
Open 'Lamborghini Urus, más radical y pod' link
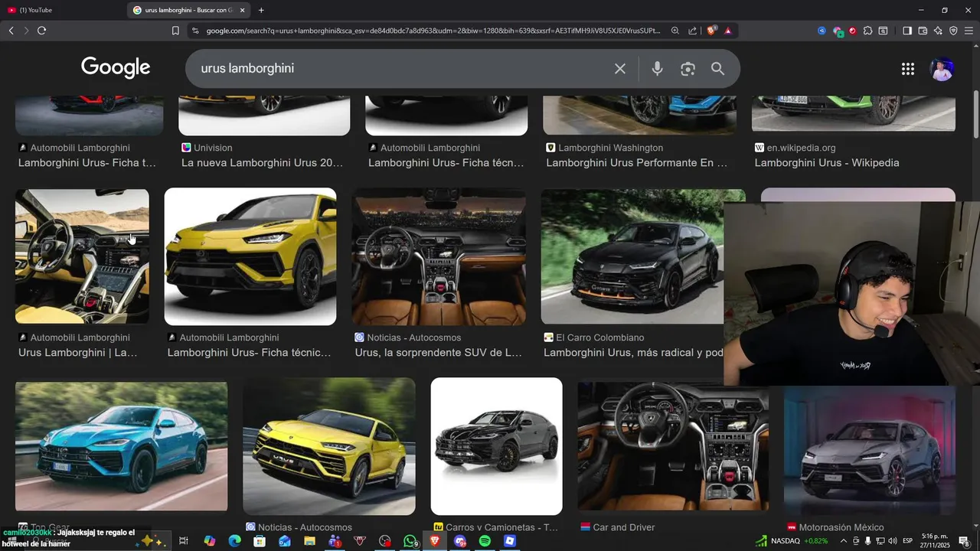click(633, 353)
